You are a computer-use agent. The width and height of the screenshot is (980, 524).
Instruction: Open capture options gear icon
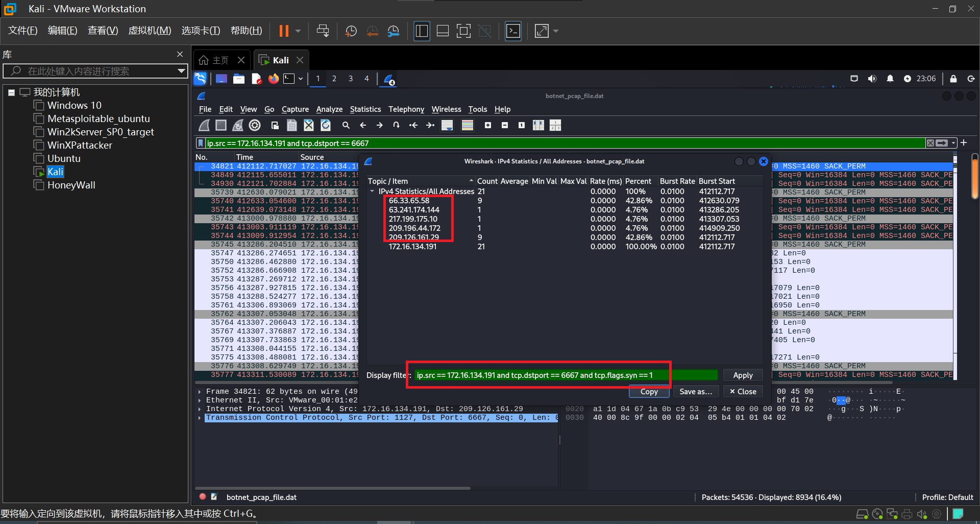255,125
